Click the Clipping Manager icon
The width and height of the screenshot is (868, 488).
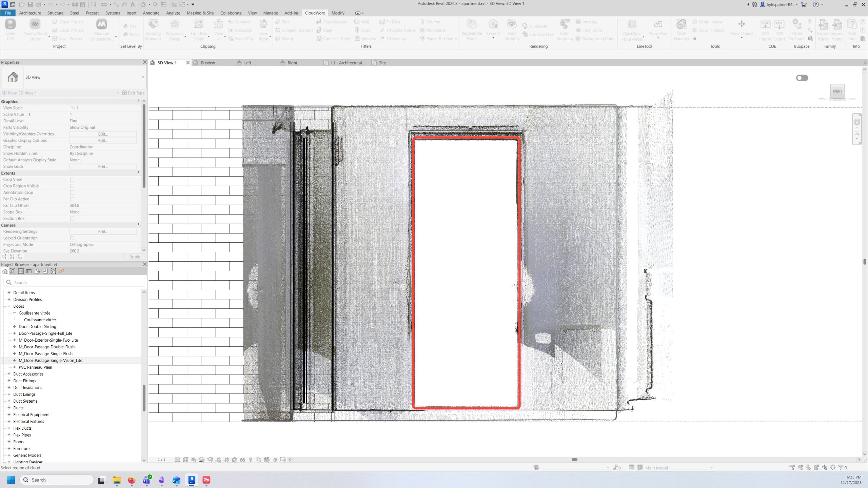coord(153,24)
